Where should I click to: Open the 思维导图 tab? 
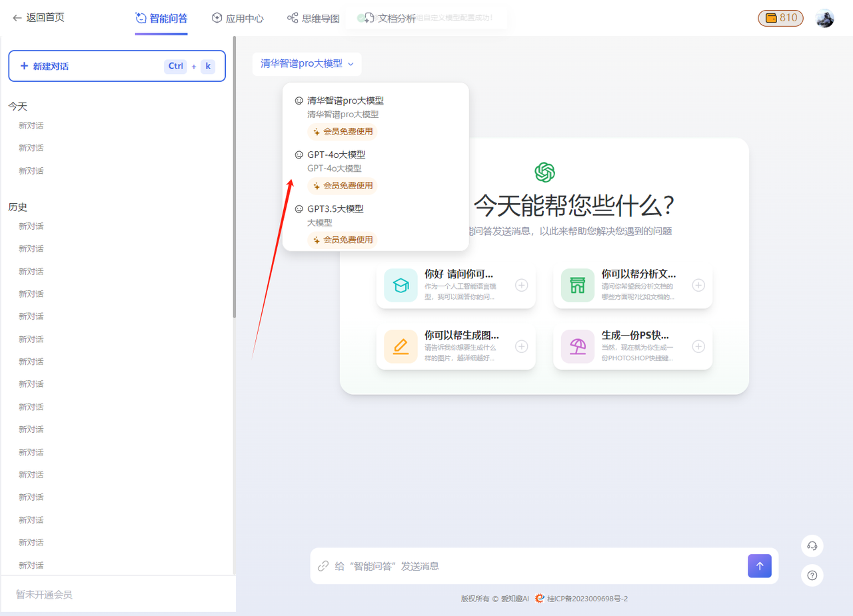point(313,18)
